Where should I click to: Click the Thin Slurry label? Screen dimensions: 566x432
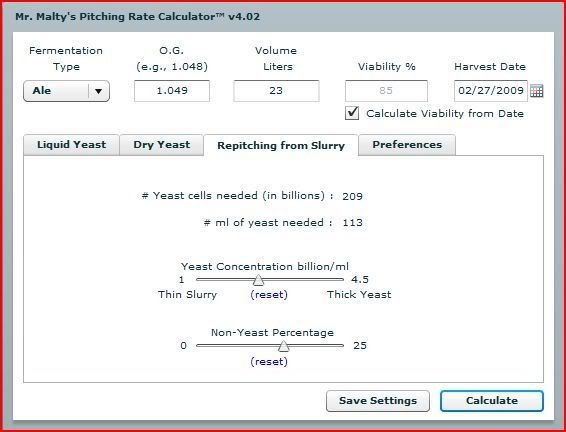[187, 294]
